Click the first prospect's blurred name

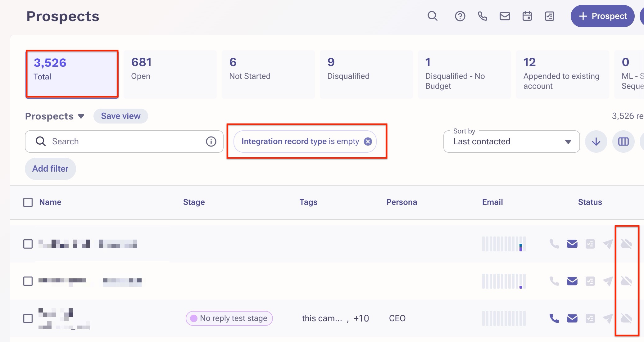[x=88, y=244]
